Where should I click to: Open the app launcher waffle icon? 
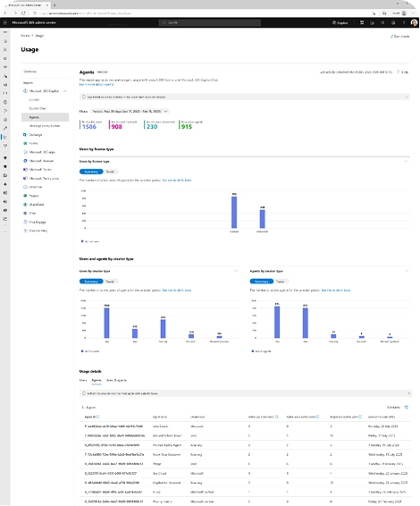click(x=4, y=22)
